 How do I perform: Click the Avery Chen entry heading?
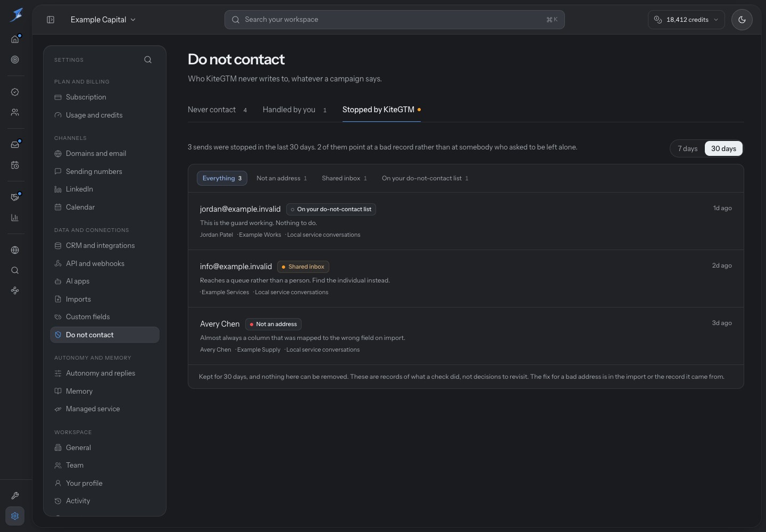pos(220,324)
